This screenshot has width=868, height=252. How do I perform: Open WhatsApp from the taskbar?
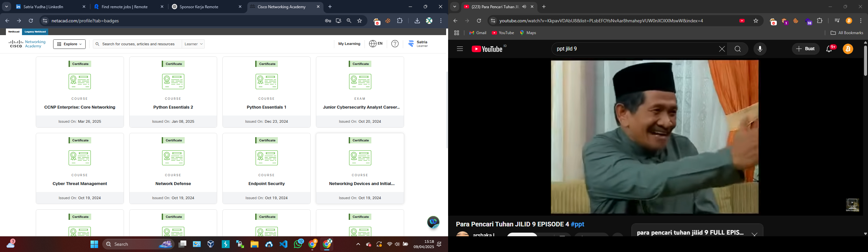coord(298,244)
